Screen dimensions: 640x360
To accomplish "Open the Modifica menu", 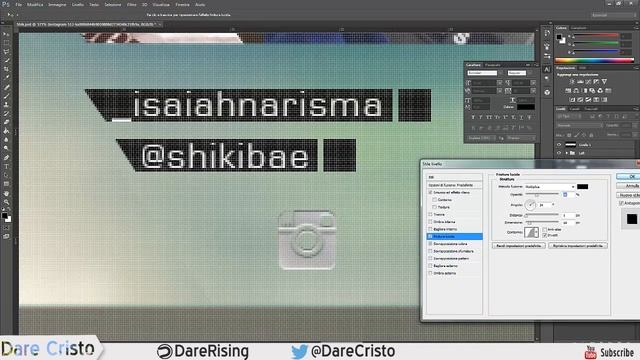I will click(35, 4).
